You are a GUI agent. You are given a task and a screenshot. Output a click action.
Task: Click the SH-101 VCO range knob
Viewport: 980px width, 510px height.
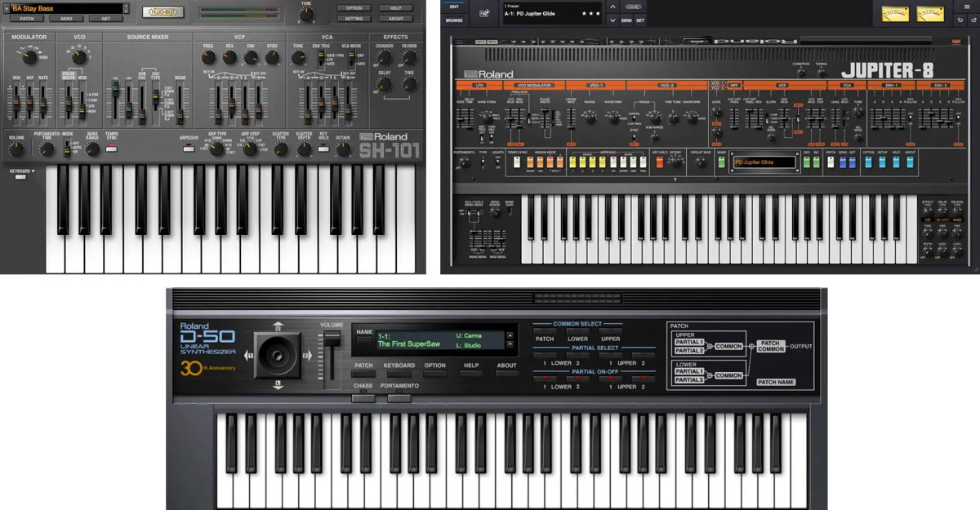click(79, 56)
